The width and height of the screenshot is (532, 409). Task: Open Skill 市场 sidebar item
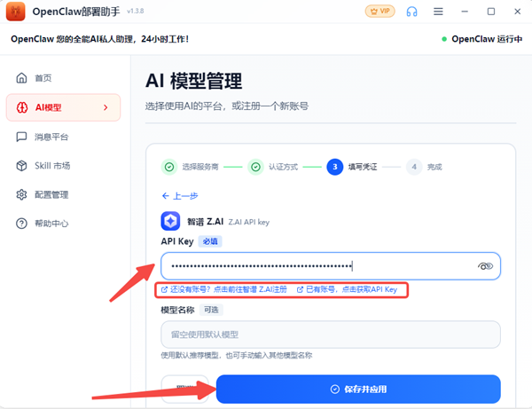[x=63, y=166]
